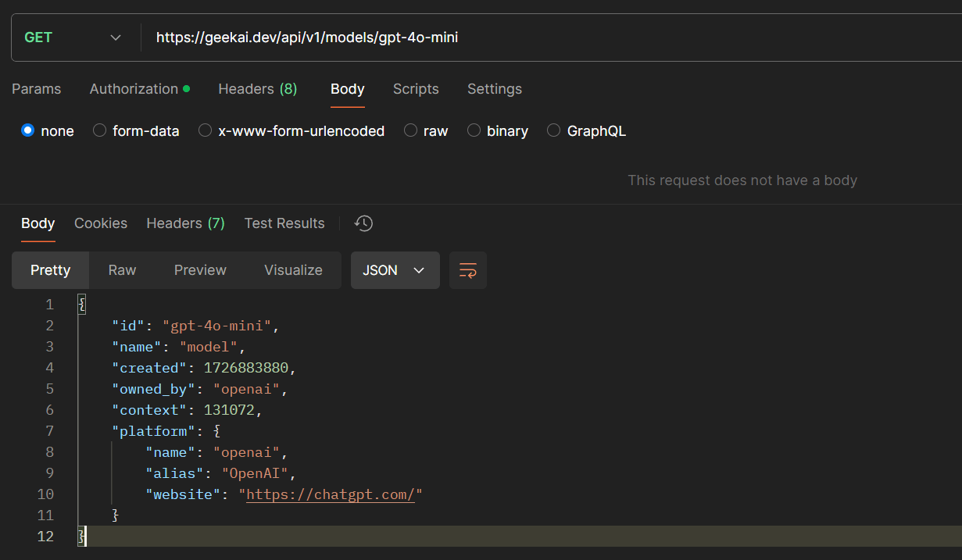Click the created value 1726883880
The height and width of the screenshot is (560, 962).
[x=246, y=368]
